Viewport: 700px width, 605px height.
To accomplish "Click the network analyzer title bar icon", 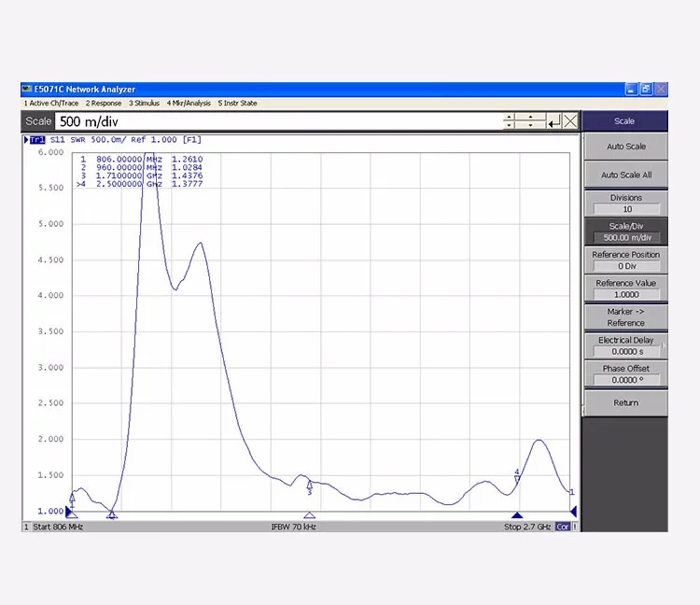I will pos(26,90).
